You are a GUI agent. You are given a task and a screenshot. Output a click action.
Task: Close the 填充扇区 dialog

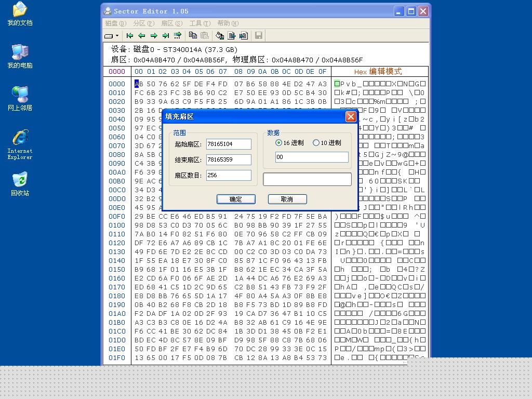click(x=351, y=117)
